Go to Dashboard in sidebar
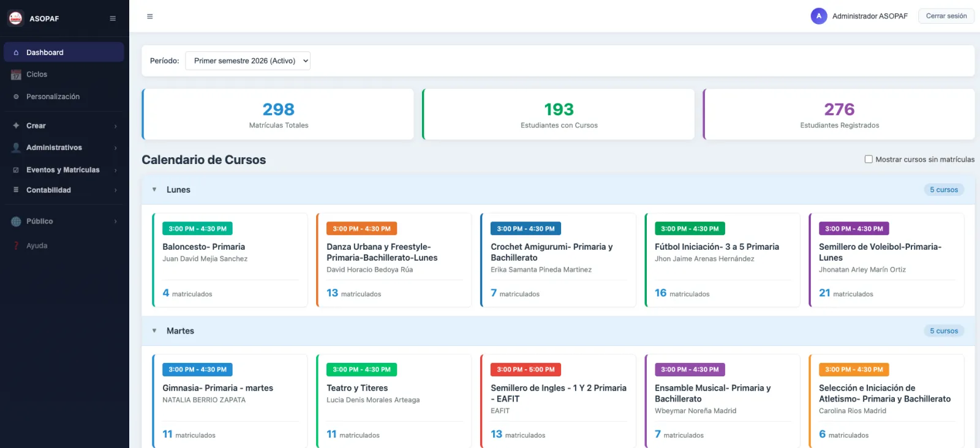Screen dimensions: 980x448 coord(64,53)
